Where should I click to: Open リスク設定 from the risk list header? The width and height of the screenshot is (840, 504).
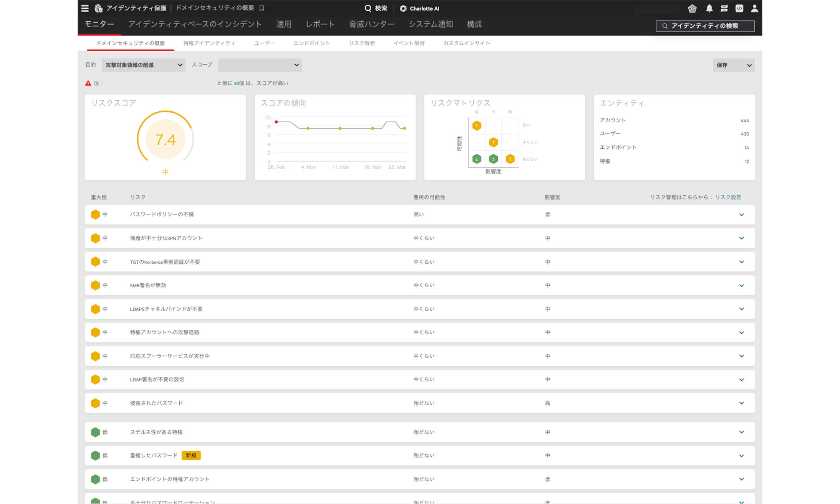[727, 197]
